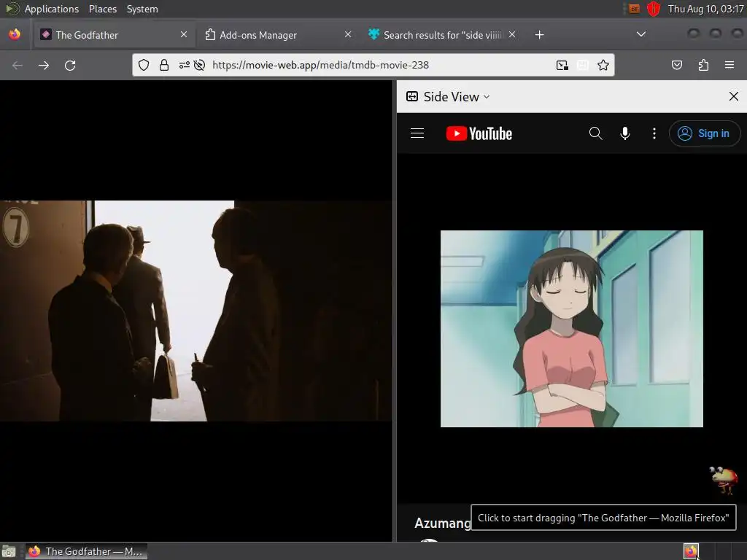Bookmark this page with the star icon
Screen dimensions: 747x560
(x=603, y=65)
